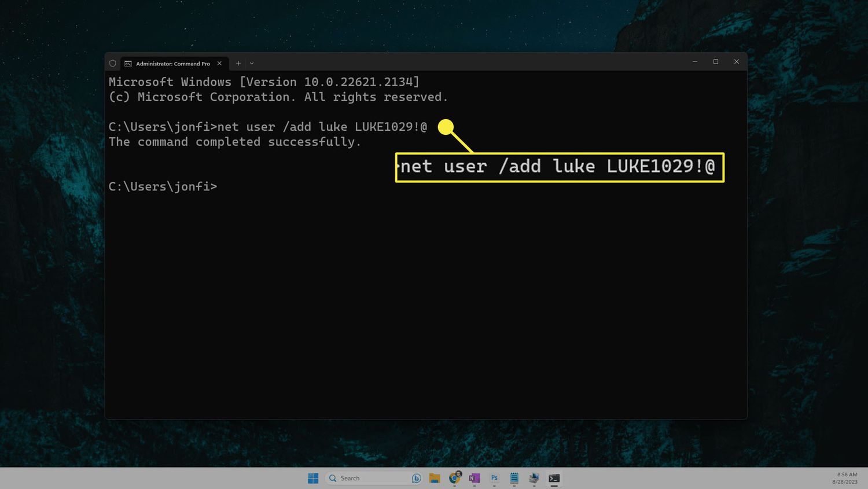Click the Windows Start button
Image resolution: width=868 pixels, height=489 pixels.
[x=313, y=478]
